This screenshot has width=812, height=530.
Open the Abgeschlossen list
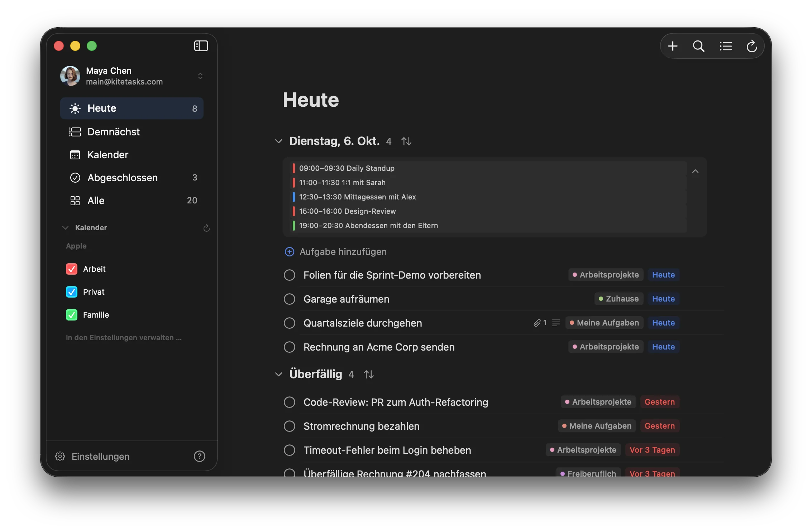pos(132,178)
